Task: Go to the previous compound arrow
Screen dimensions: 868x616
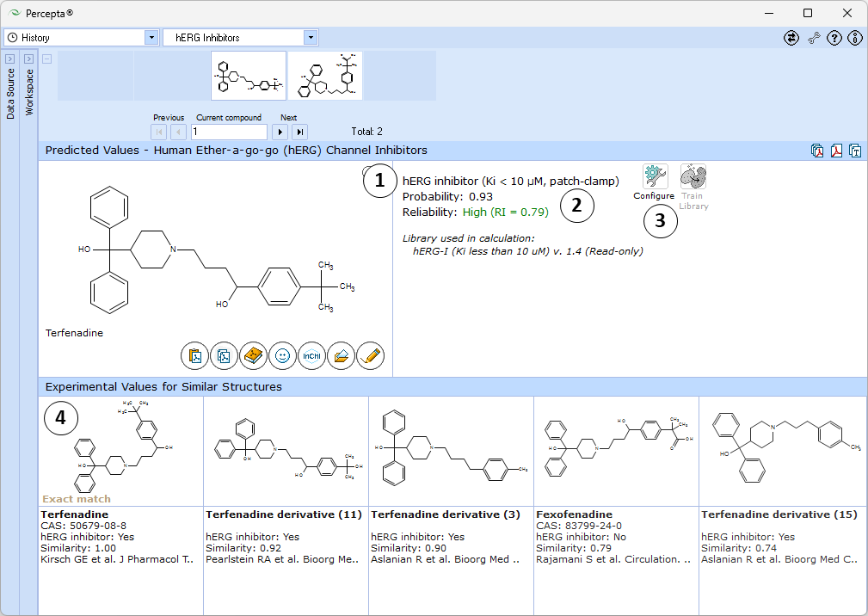Action: click(x=178, y=132)
